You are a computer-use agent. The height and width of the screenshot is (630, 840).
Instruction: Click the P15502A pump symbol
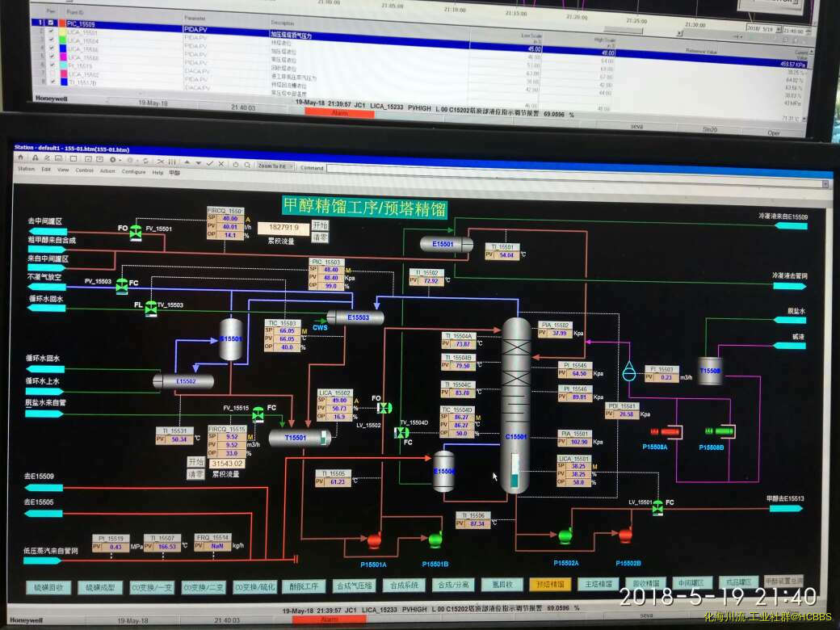pyautogui.click(x=565, y=535)
